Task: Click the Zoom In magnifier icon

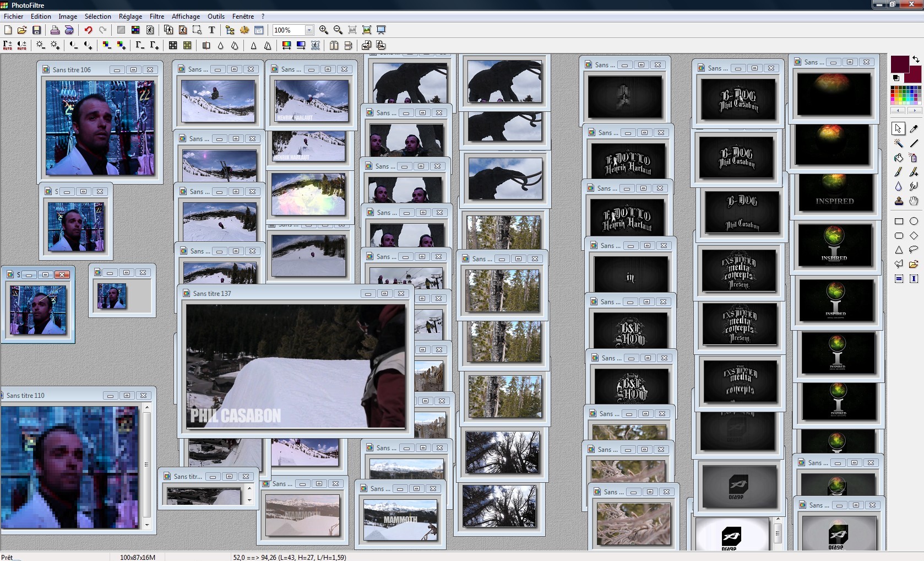Action: pyautogui.click(x=324, y=30)
